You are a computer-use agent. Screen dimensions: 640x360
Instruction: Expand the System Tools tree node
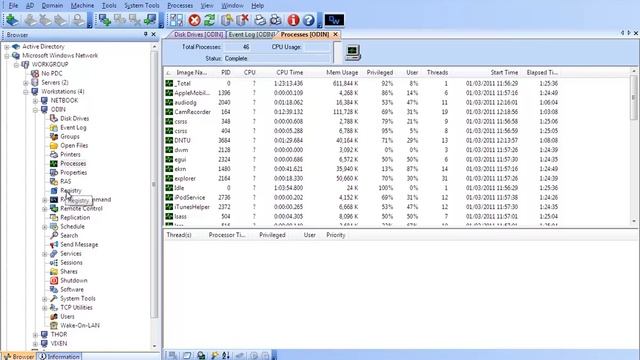point(45,298)
